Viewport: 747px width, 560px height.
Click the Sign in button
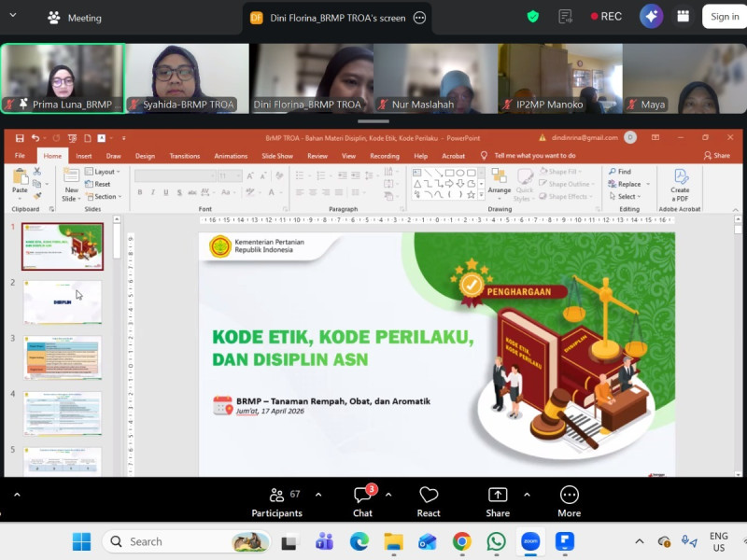(x=725, y=17)
